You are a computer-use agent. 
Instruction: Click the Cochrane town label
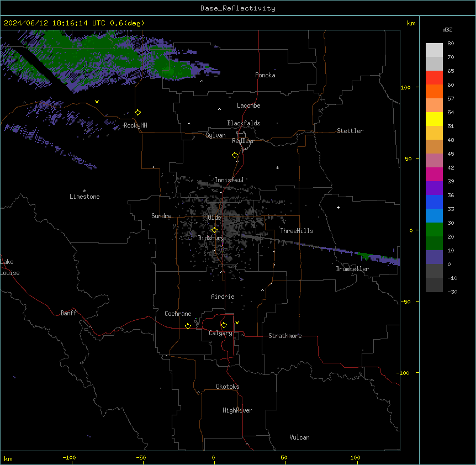pos(178,314)
